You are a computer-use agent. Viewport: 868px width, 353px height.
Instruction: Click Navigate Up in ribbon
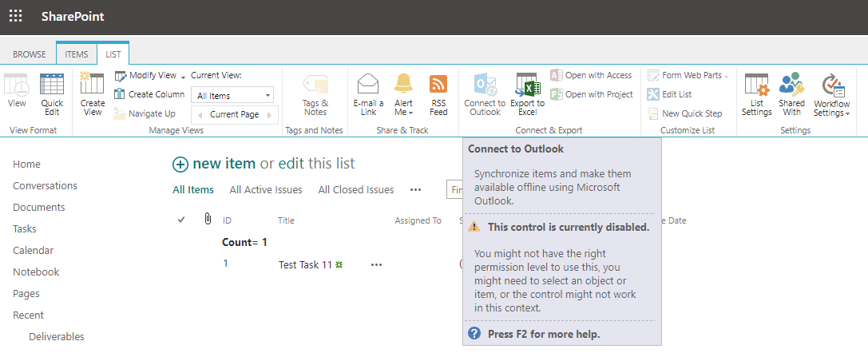tap(145, 113)
